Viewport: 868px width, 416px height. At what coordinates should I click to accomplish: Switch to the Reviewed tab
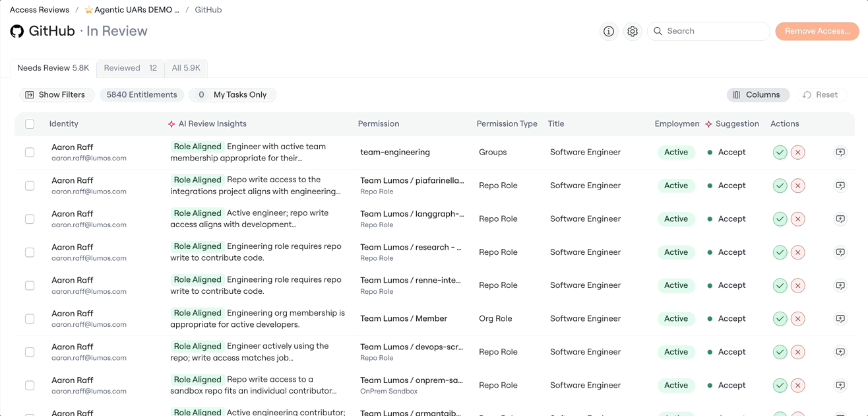[x=130, y=68]
